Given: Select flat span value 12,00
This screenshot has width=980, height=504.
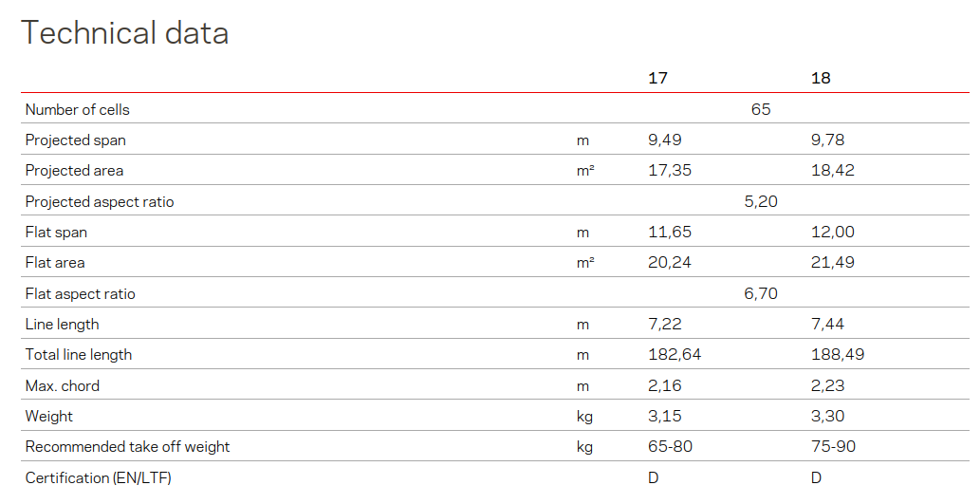Looking at the screenshot, I should tap(832, 233).
